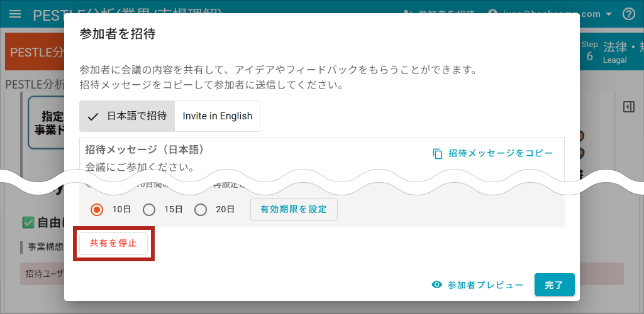Select the 15日 expiry radio button

[149, 210]
